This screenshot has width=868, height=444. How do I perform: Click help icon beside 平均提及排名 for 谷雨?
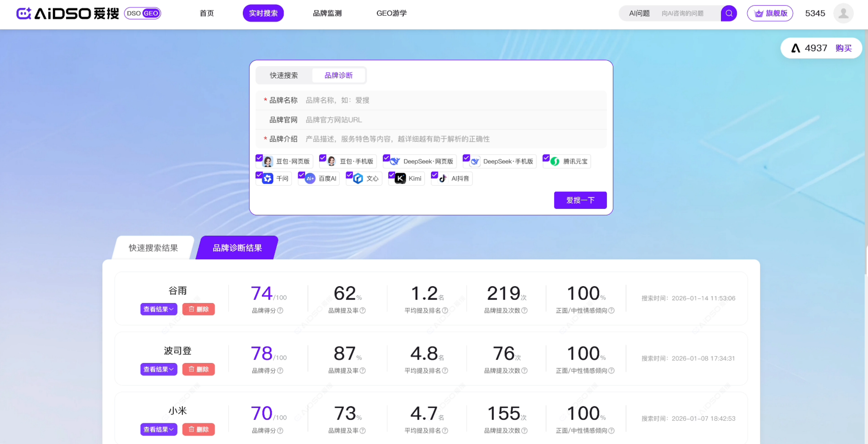pos(445,311)
